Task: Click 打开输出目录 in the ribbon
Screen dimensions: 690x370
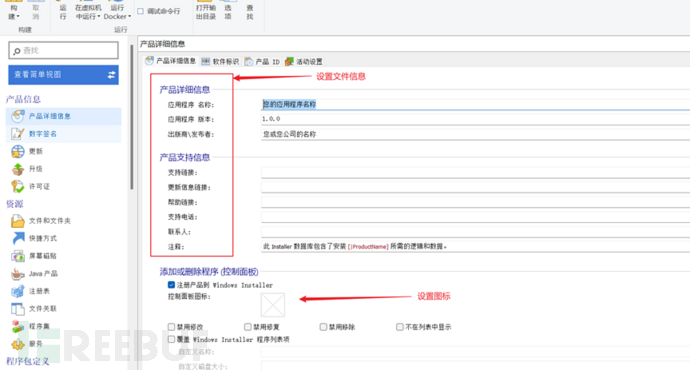Action: (206, 11)
